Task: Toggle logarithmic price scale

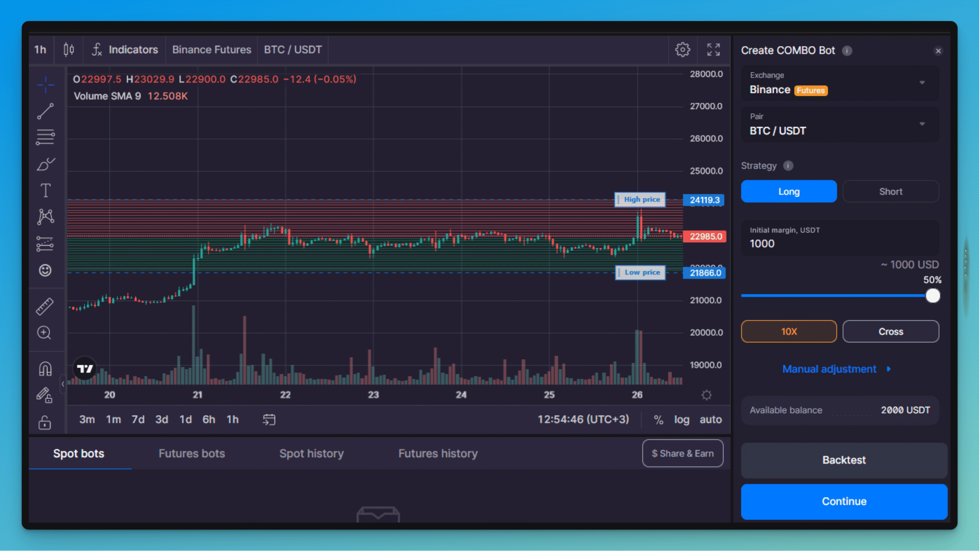Action: point(681,419)
